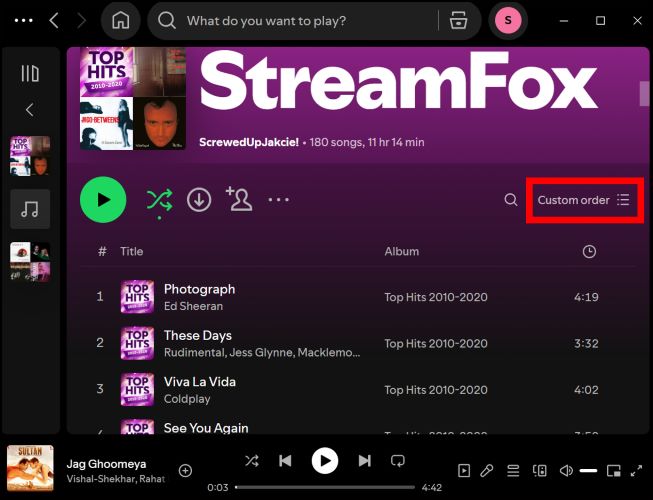Enter full screen mode
The image size is (653, 500).
[x=636, y=471]
